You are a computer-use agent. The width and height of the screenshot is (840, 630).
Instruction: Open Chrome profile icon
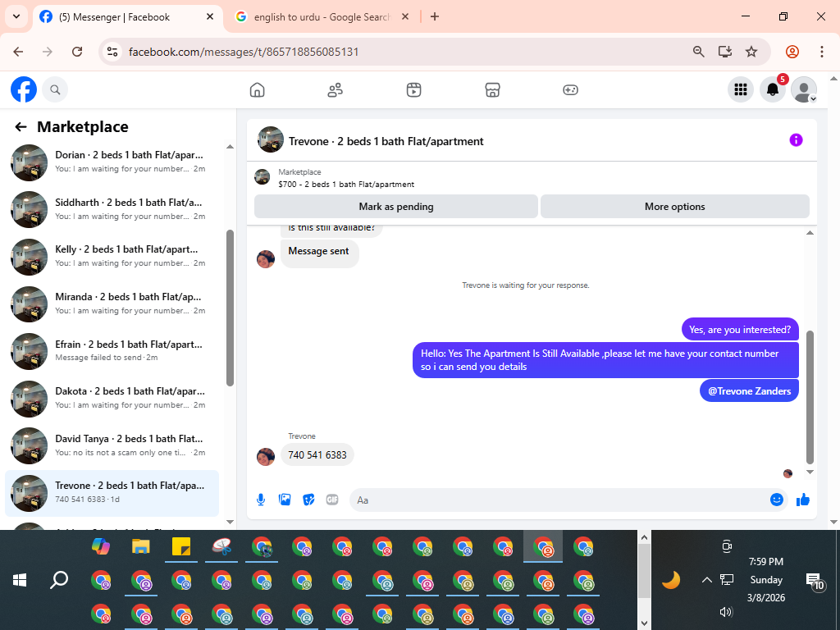tap(792, 52)
